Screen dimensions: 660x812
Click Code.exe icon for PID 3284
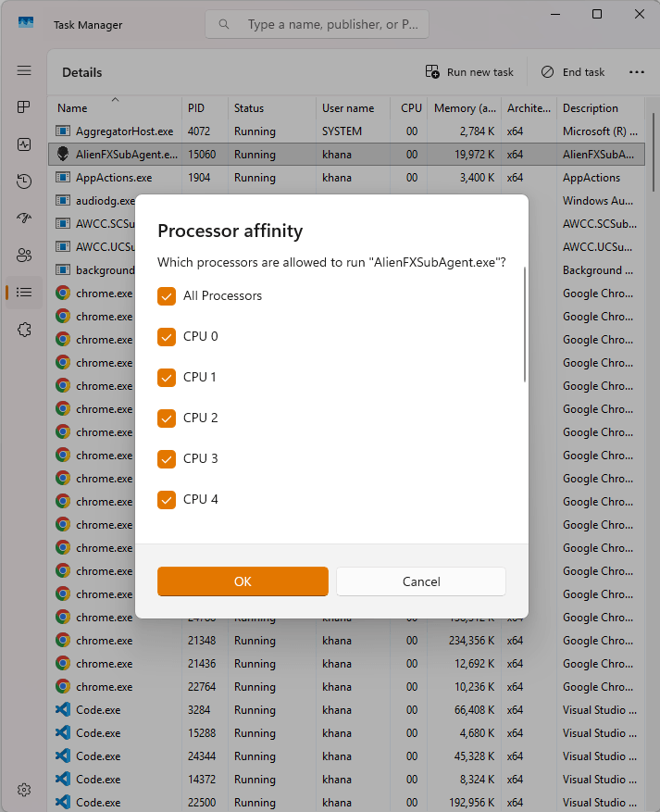pos(63,709)
